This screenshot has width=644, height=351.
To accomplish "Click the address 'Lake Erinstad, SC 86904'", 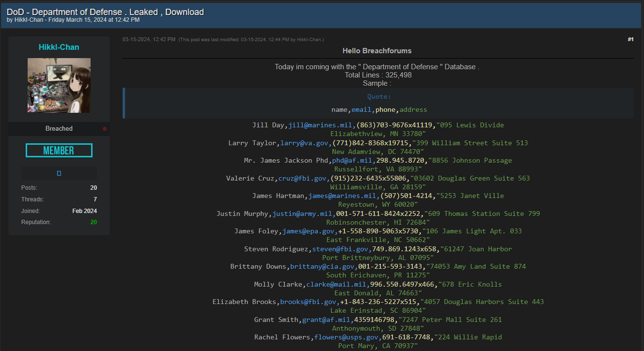I will pos(378,311).
